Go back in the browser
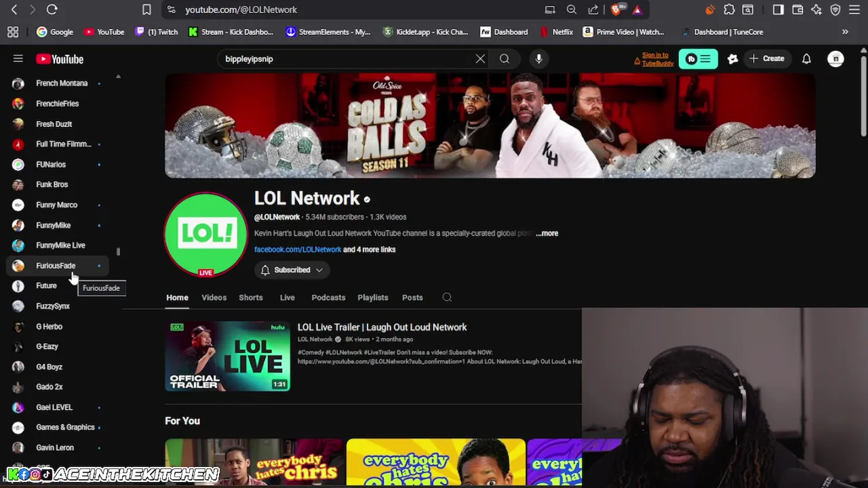The height and width of the screenshot is (488, 868). [x=14, y=9]
